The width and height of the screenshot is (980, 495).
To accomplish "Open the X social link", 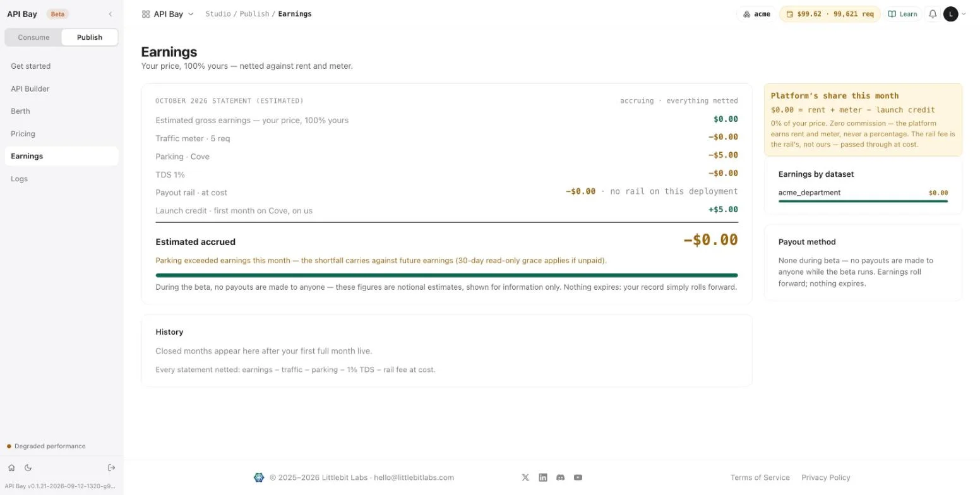I will coord(525,477).
